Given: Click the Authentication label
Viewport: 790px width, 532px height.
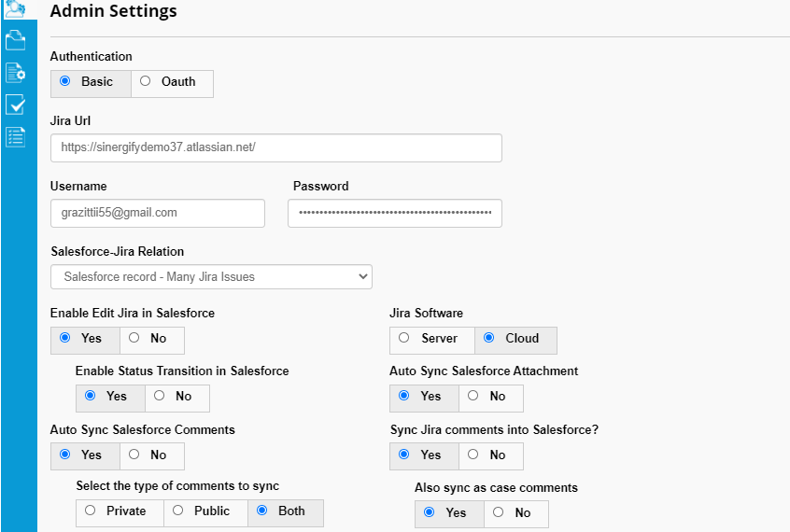Looking at the screenshot, I should [92, 56].
